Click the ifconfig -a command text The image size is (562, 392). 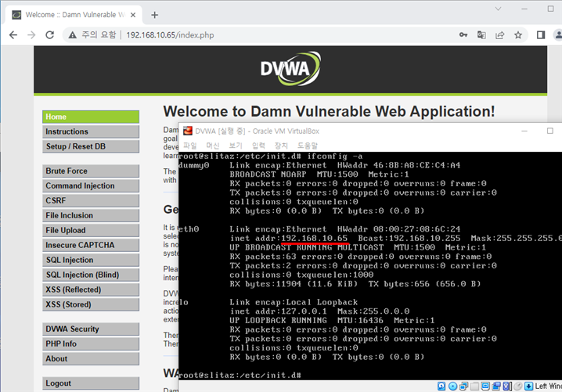pos(335,156)
